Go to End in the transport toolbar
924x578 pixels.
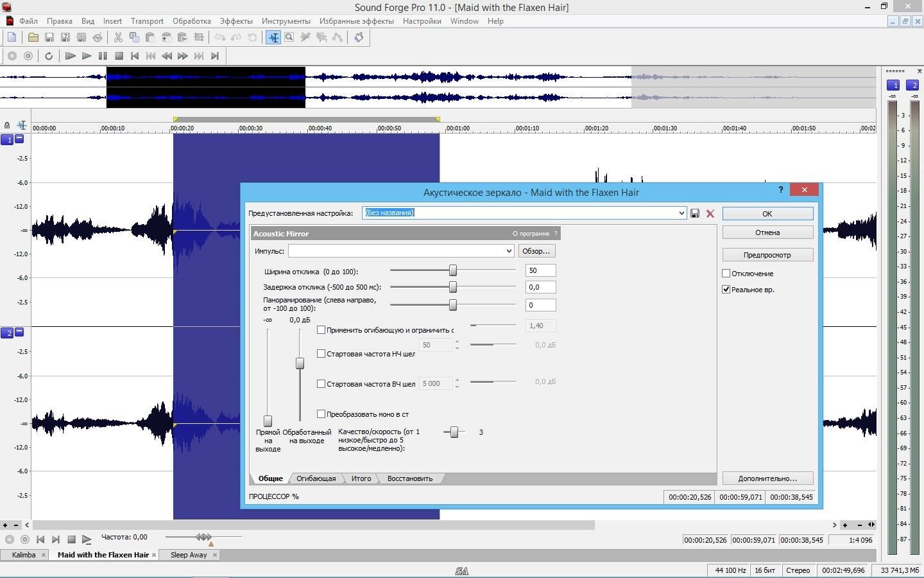pos(215,56)
